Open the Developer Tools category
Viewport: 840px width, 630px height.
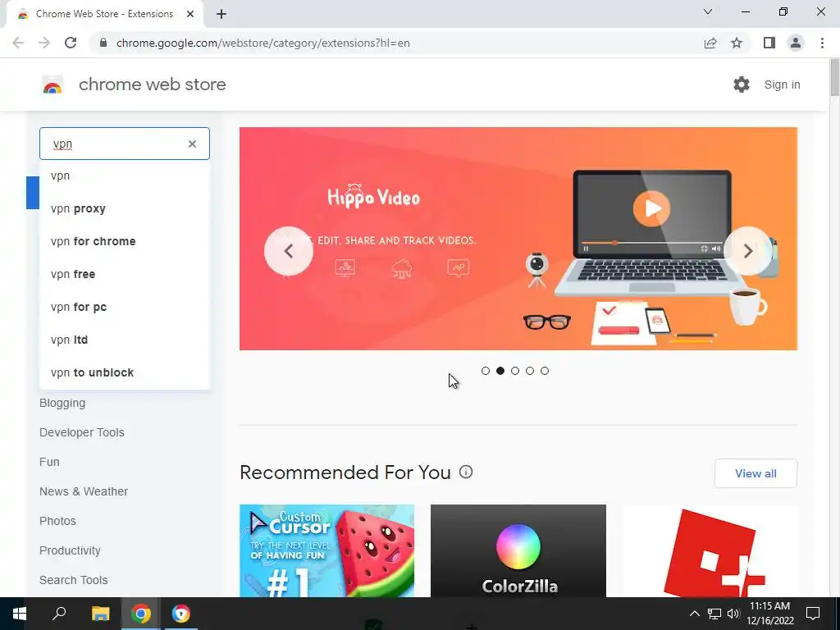click(81, 432)
